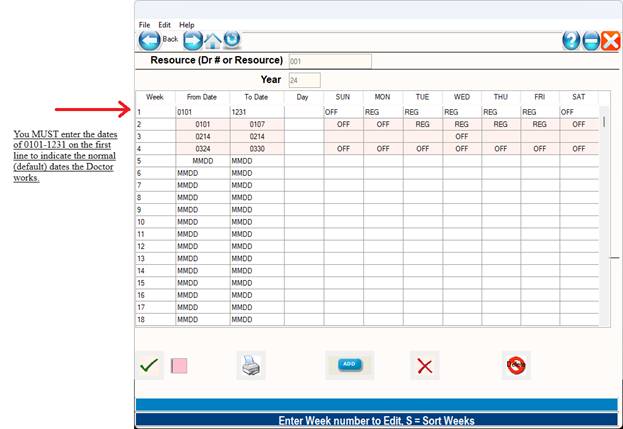This screenshot has width=623, height=429.
Task: Click the blue Back arrow icon
Action: (149, 40)
